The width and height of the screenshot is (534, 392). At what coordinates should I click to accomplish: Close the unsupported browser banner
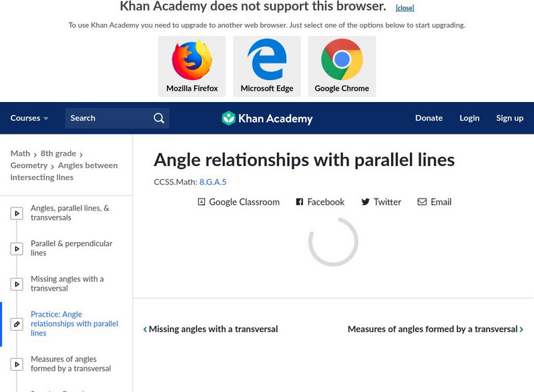pyautogui.click(x=405, y=8)
